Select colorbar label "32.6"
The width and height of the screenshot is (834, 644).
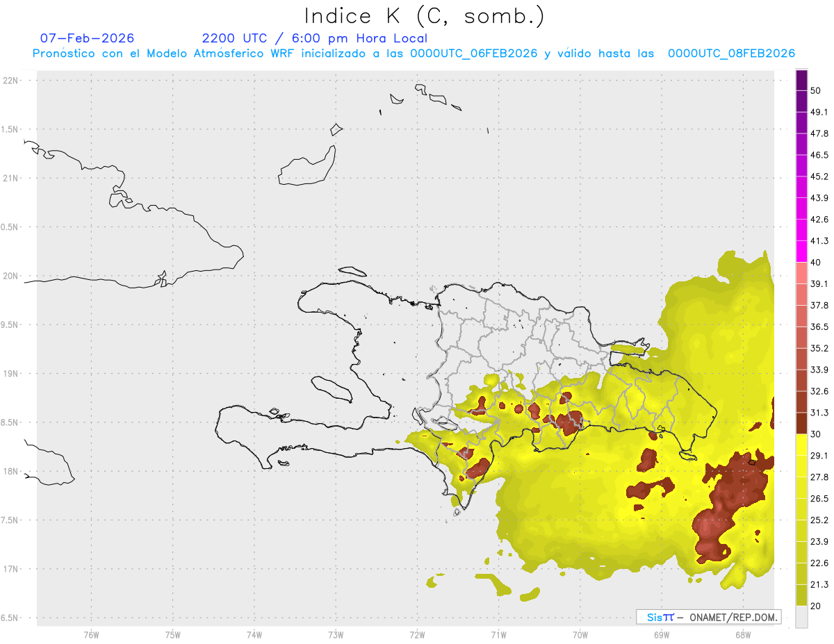click(819, 391)
